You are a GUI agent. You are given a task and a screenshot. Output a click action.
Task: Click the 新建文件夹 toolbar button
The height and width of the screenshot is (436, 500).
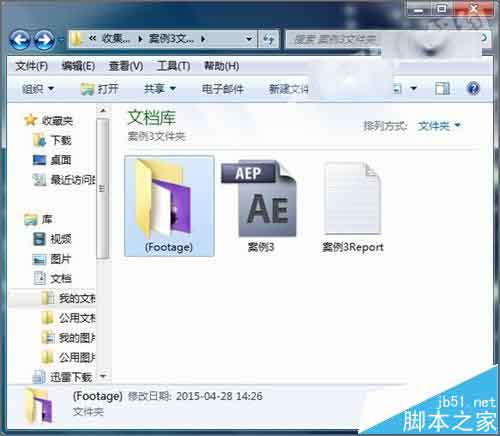point(289,89)
